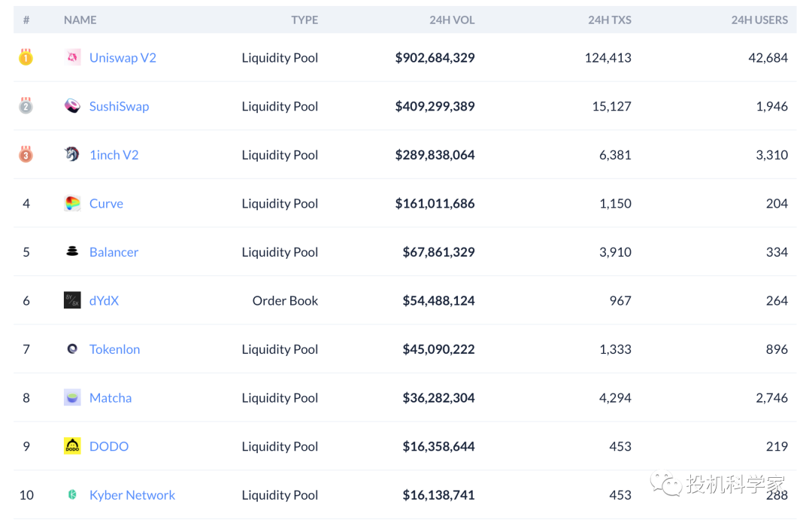Screen dimensions: 812x520
Task: Click the 1inch V2 unicorn icon
Action: [x=72, y=155]
